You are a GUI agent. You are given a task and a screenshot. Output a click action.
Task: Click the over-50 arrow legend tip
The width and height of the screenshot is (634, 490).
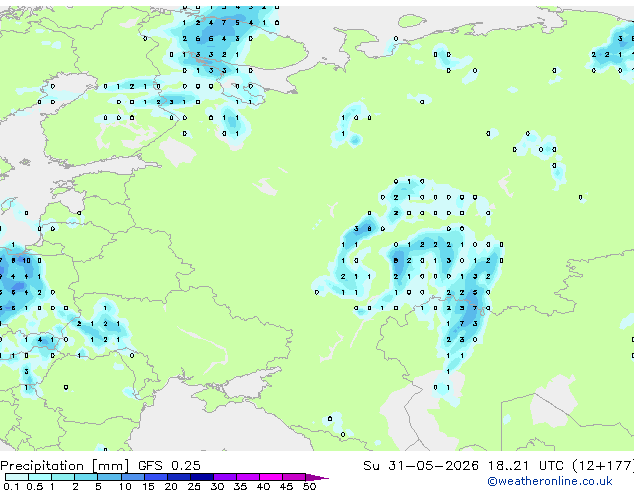click(317, 477)
